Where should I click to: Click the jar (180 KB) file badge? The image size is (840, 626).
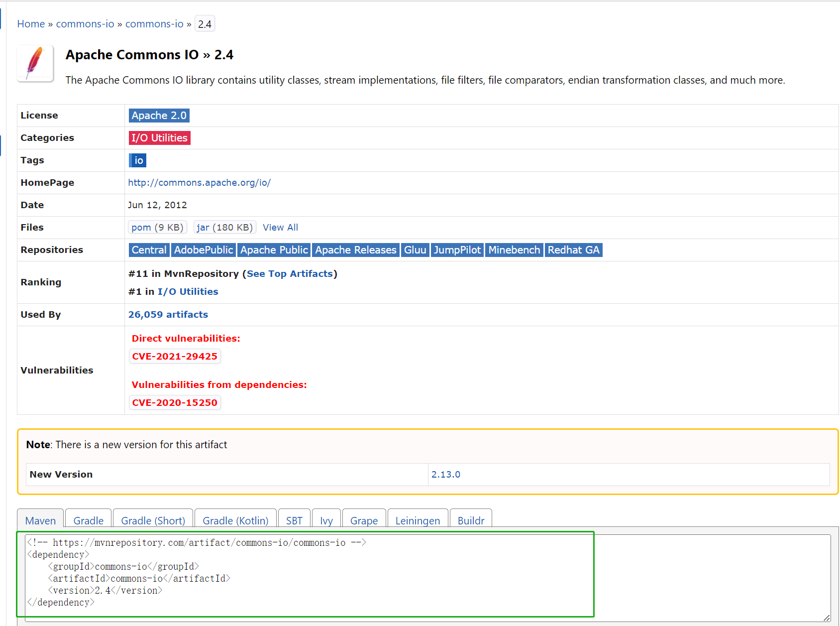(224, 227)
